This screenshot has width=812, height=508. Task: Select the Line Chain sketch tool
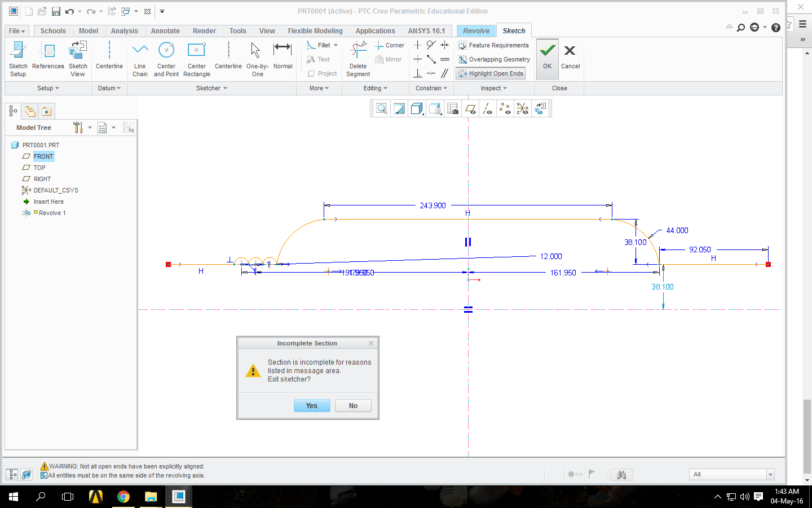pos(140,59)
